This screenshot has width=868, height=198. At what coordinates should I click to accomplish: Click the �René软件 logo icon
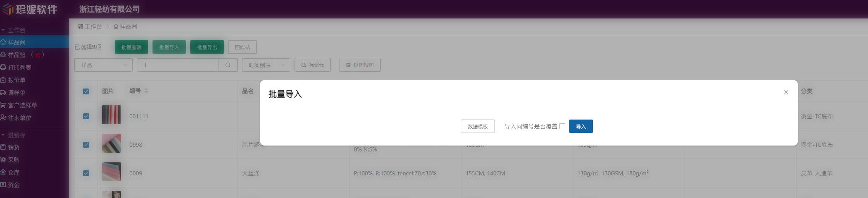click(x=8, y=9)
